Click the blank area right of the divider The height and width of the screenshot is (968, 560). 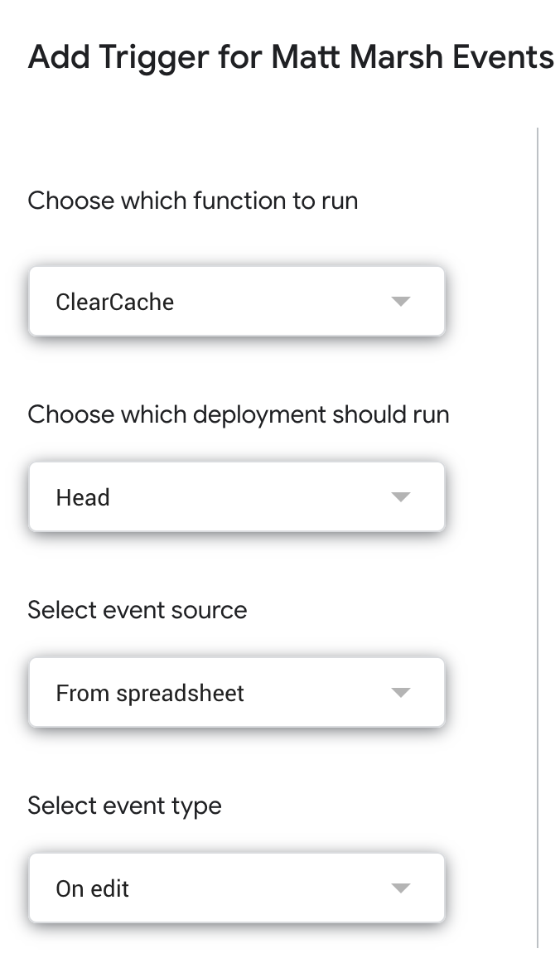point(550,539)
